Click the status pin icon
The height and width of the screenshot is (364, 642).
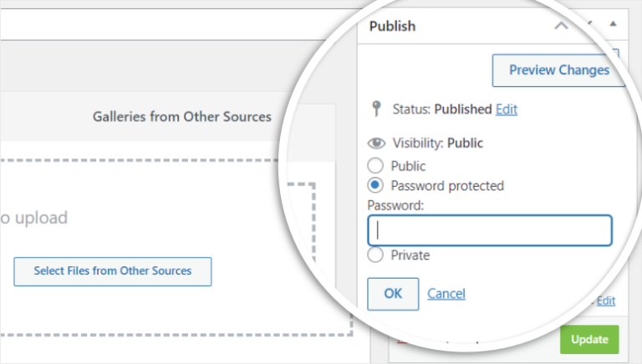point(375,109)
